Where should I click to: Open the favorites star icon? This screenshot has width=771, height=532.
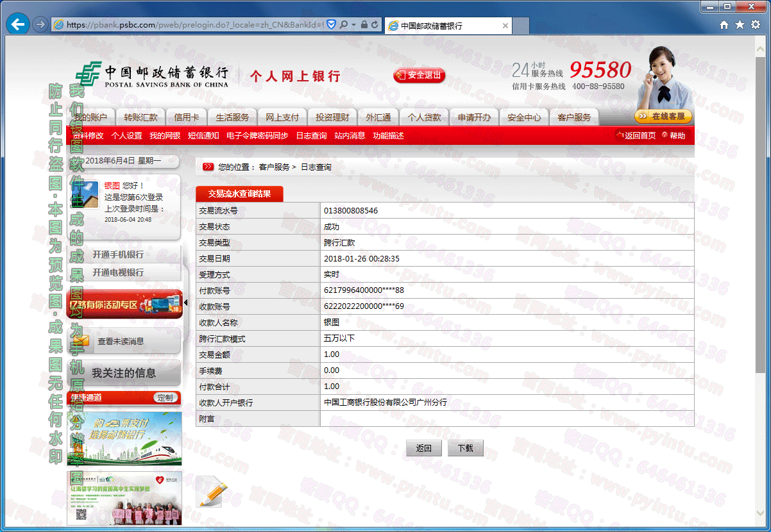coord(740,24)
